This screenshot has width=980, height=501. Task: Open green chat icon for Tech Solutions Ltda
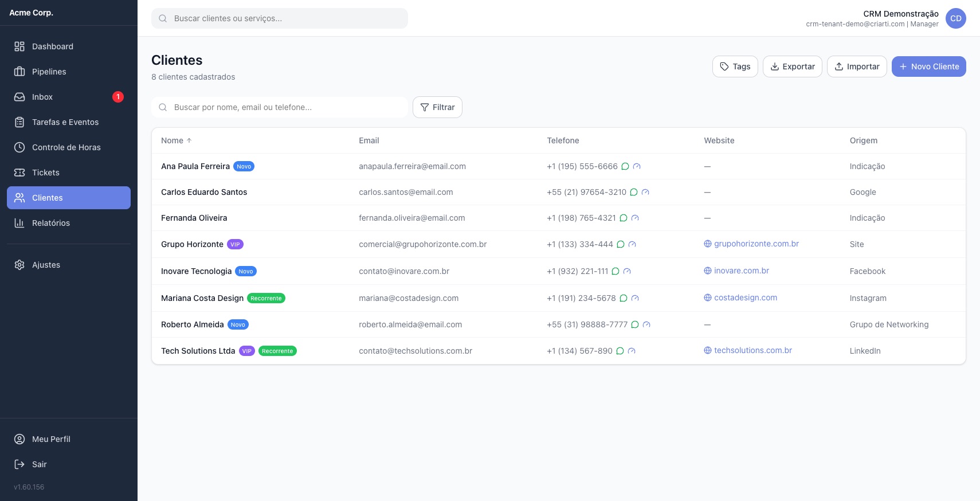(x=620, y=351)
